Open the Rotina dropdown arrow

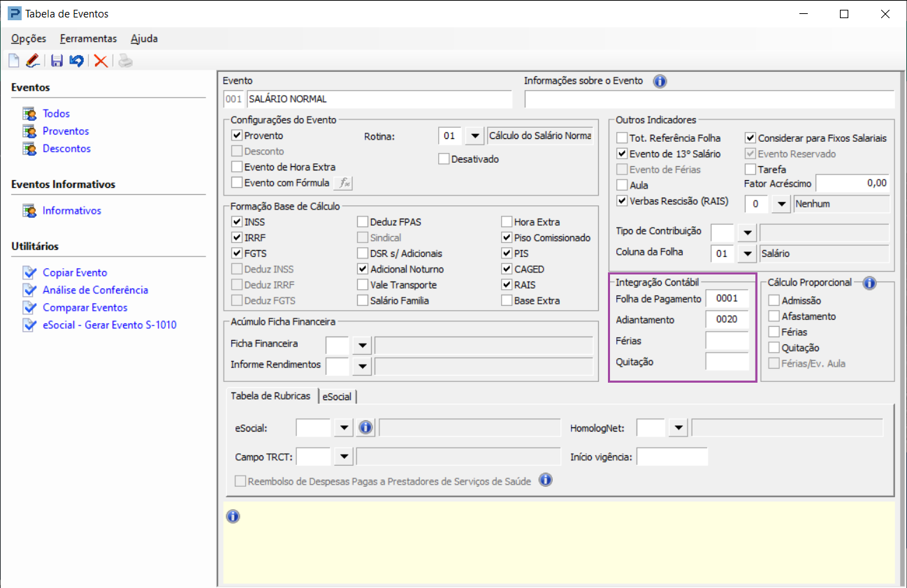(474, 135)
